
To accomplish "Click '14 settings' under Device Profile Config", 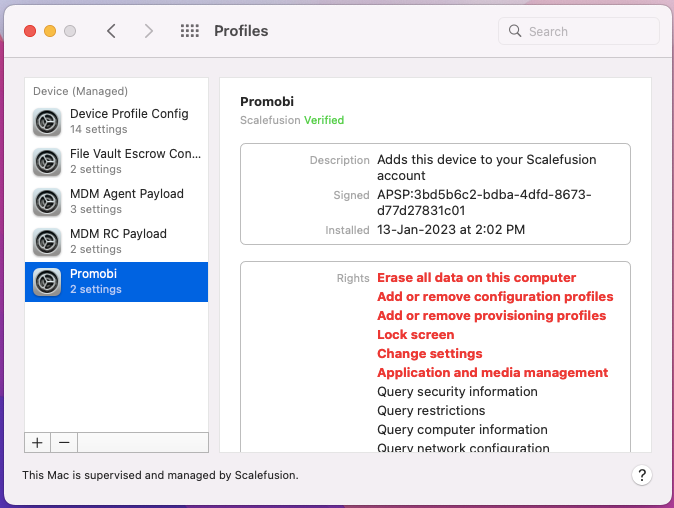I will point(98,129).
